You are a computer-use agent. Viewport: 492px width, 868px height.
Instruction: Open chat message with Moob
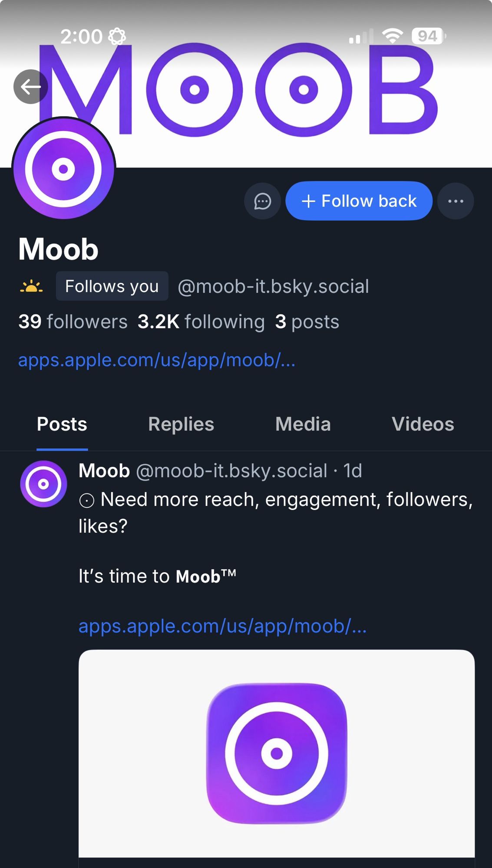(x=262, y=201)
